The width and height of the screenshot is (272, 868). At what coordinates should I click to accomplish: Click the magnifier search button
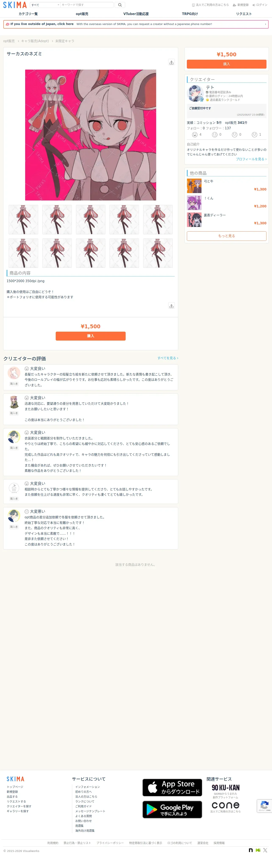[120, 5]
